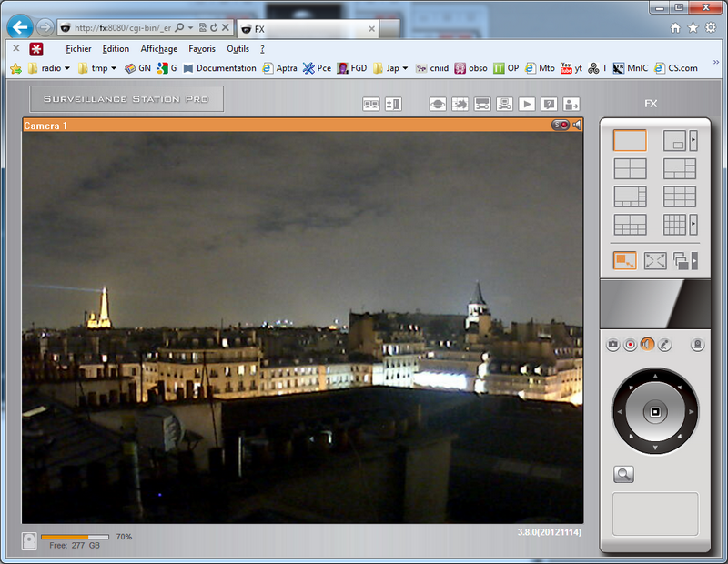Click the PTZ home center button

pos(655,412)
